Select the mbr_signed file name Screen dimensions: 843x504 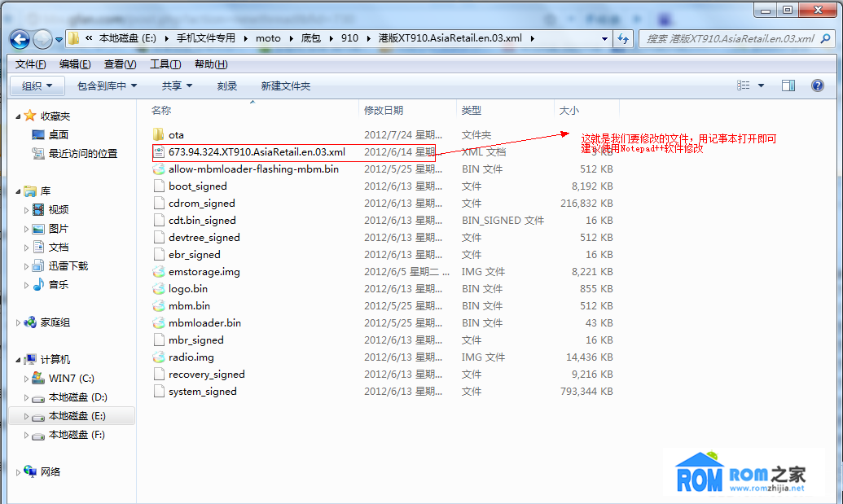pyautogui.click(x=196, y=340)
